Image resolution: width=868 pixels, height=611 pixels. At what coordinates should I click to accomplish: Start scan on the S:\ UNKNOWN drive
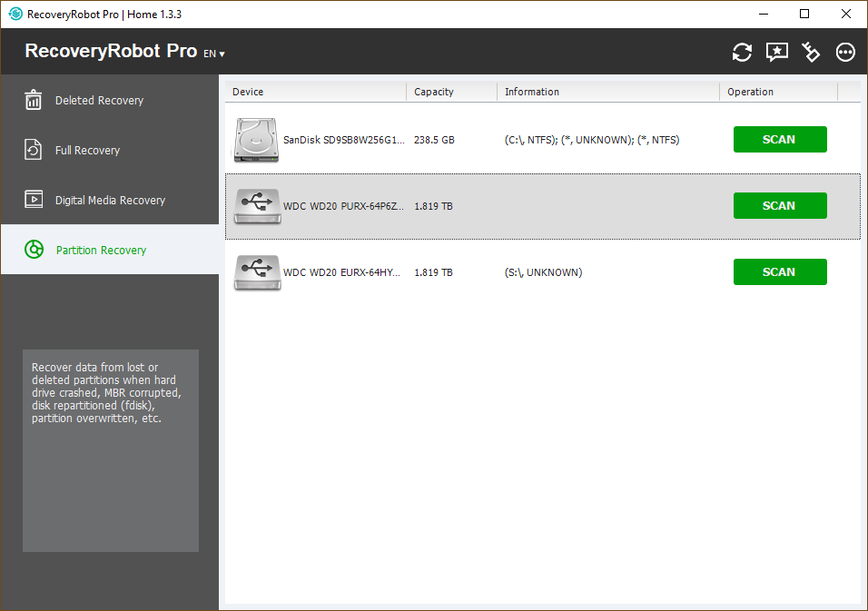779,272
